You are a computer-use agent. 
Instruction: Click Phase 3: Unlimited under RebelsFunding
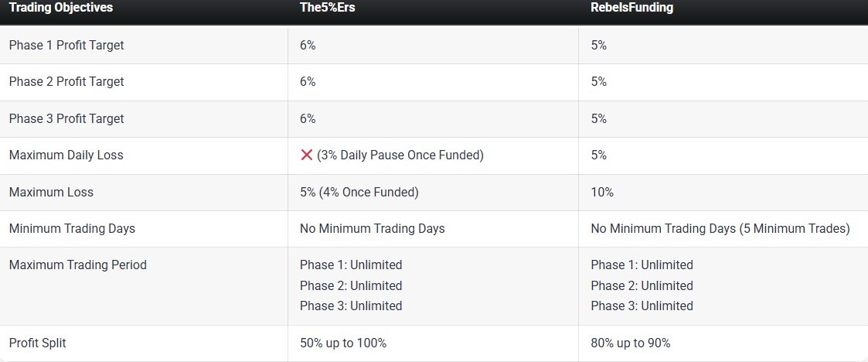pos(642,306)
